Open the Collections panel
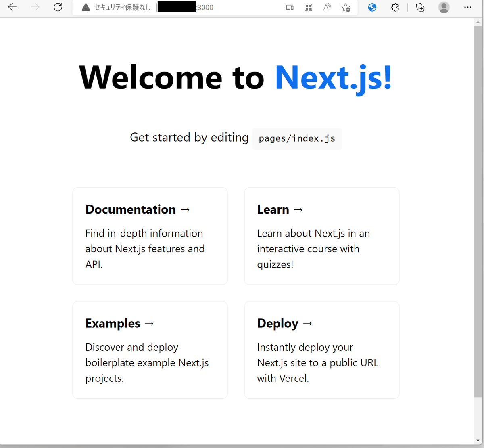This screenshot has height=448, width=484. click(x=420, y=7)
